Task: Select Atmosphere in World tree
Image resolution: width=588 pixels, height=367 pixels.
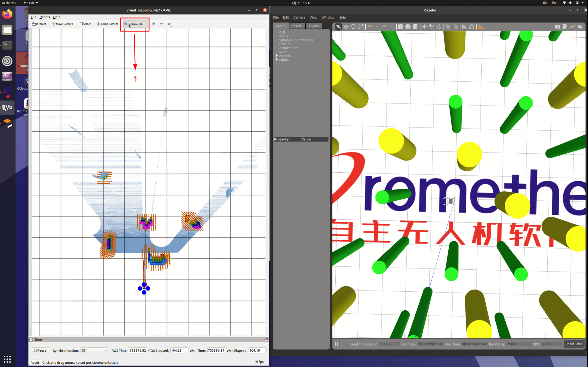Action: coord(288,48)
